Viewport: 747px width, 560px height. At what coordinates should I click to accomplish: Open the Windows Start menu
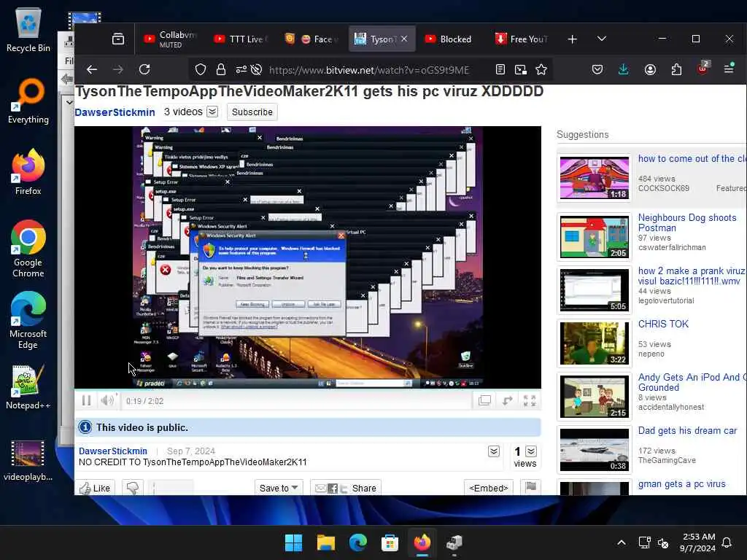tap(293, 542)
